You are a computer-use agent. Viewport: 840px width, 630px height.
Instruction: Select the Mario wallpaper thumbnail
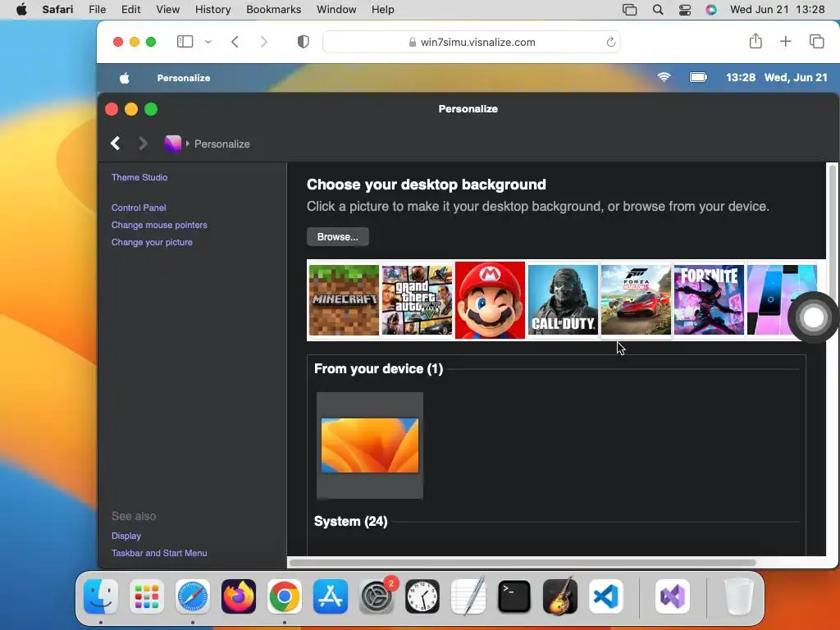[490, 300]
